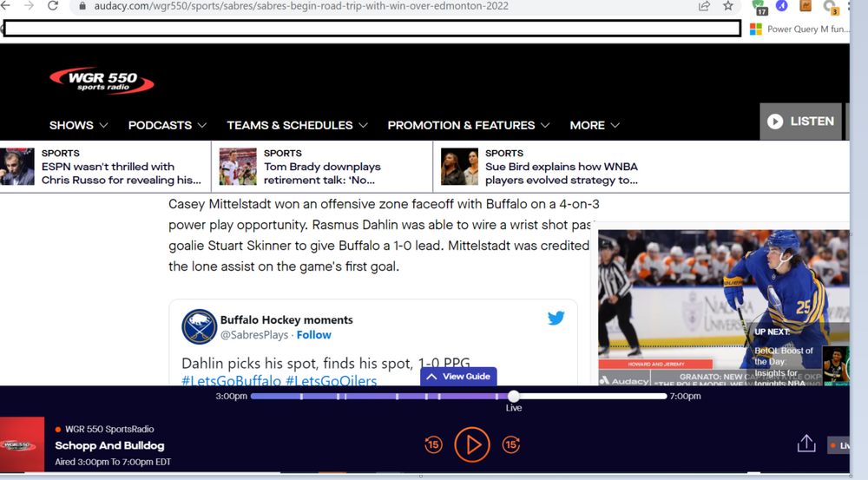Click the share page icon in address bar
Image resolution: width=868 pixels, height=480 pixels.
tap(704, 6)
